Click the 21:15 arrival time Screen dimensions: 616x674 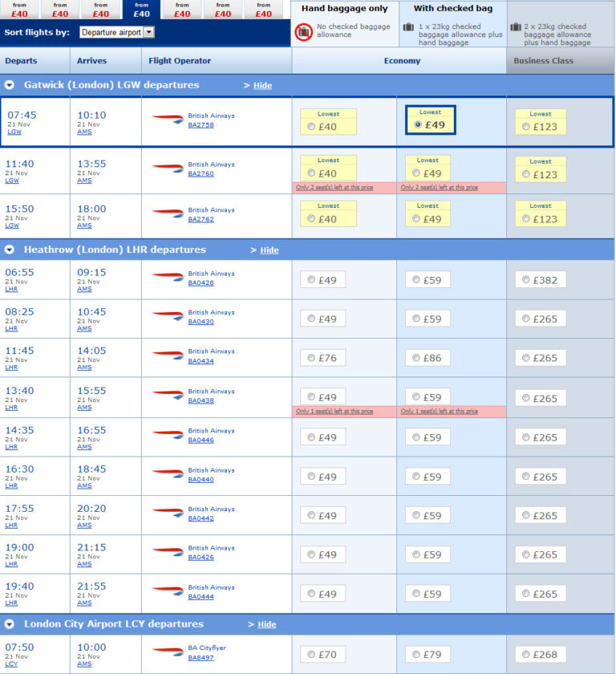pyautogui.click(x=91, y=547)
